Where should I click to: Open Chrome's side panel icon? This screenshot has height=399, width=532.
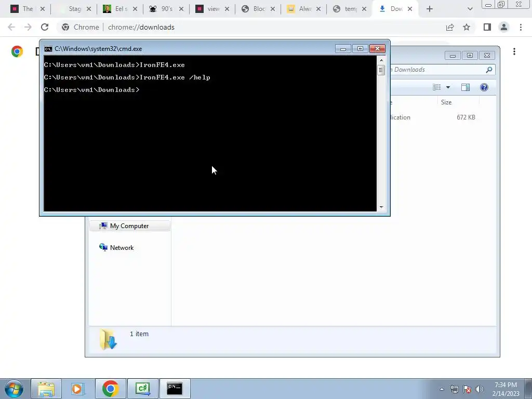coord(487,27)
